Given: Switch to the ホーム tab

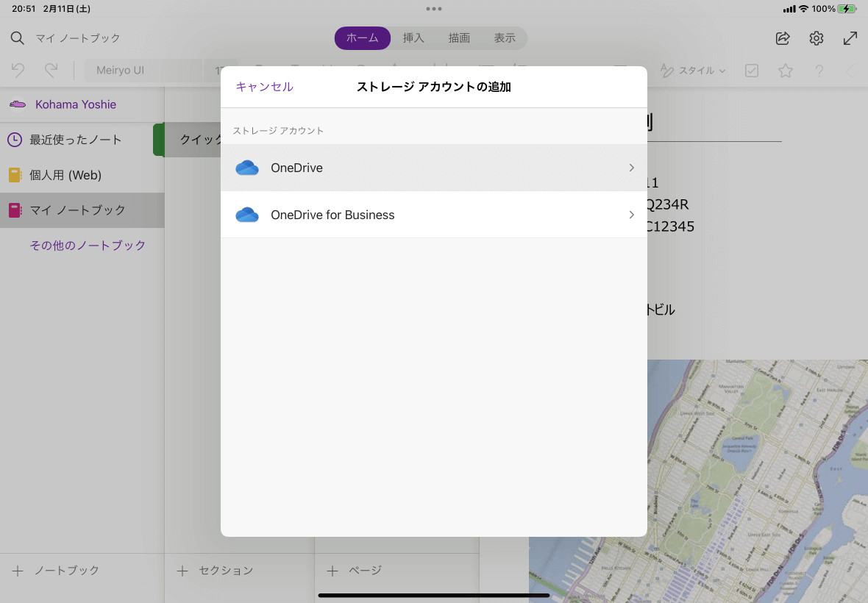Looking at the screenshot, I should [363, 38].
